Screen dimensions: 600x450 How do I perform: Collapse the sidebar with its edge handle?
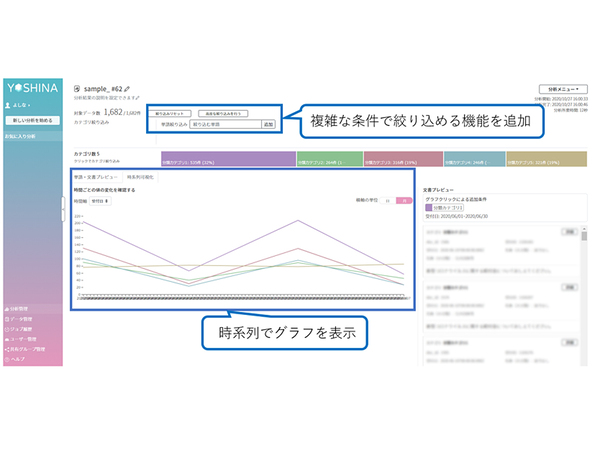pos(63,209)
